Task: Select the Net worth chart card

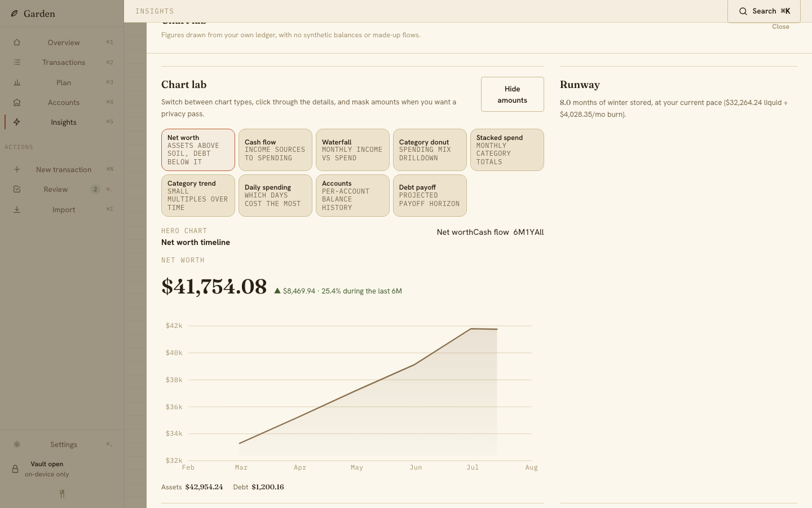Action: [x=198, y=150]
